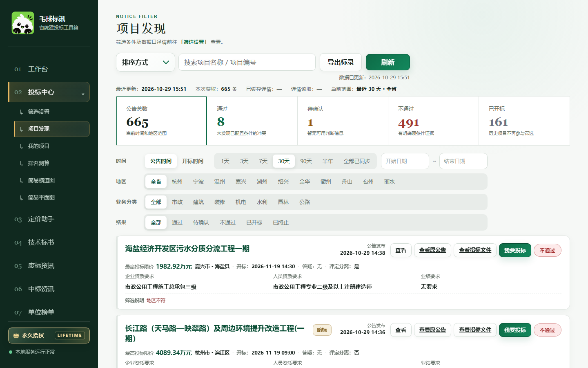Select the 全部已同步 time range
The height and width of the screenshot is (368, 588).
pyautogui.click(x=357, y=161)
